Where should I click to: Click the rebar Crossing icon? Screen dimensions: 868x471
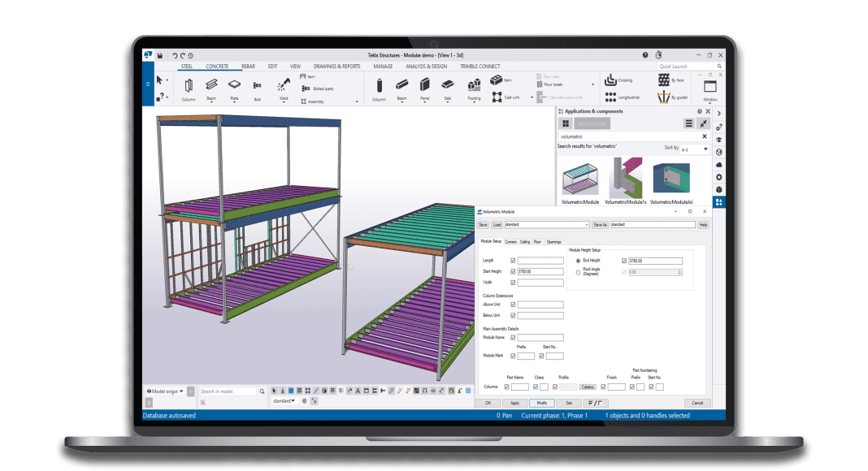coord(612,80)
